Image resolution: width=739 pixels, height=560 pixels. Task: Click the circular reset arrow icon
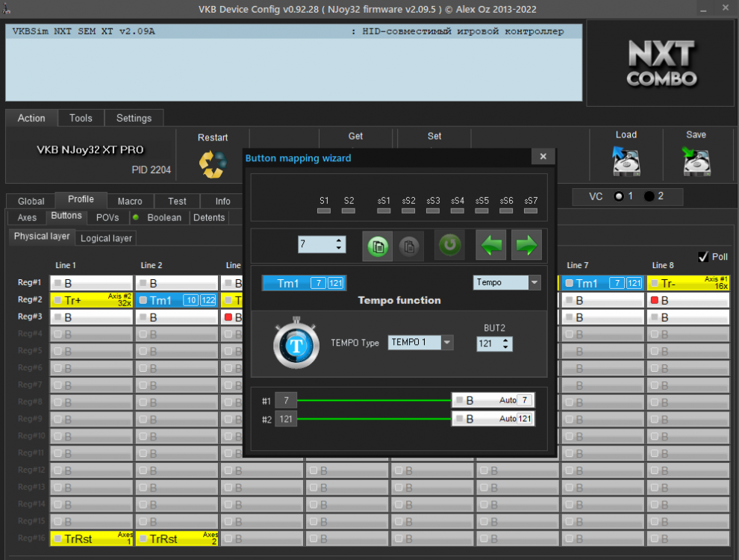[x=449, y=246]
